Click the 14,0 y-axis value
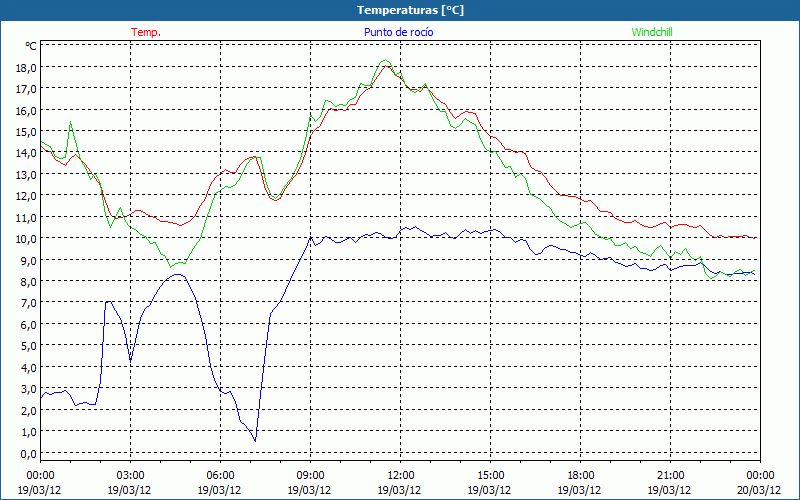 27,153
